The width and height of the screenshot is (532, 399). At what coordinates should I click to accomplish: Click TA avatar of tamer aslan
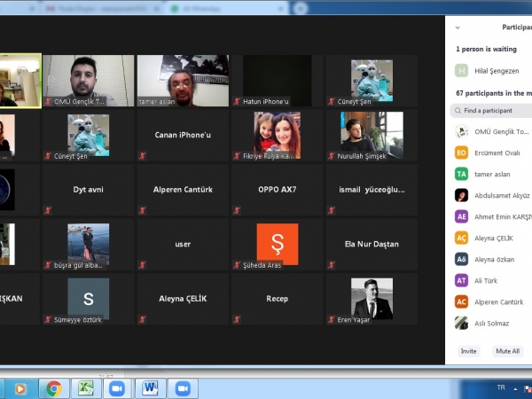(461, 174)
